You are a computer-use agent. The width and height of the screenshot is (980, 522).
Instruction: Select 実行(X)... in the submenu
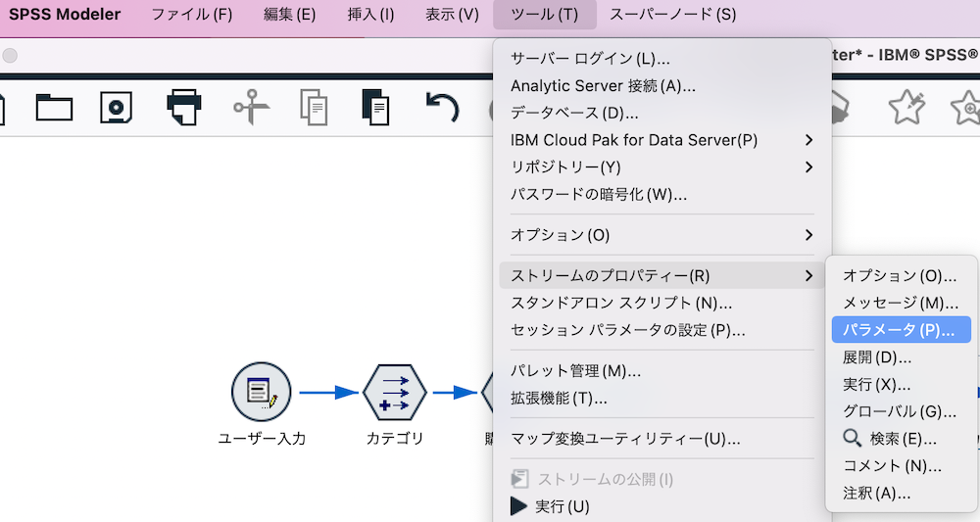tap(902, 384)
